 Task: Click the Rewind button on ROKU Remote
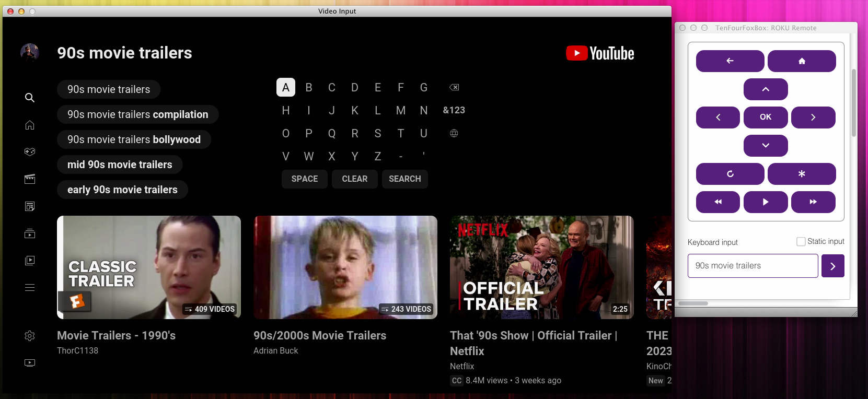(x=718, y=202)
